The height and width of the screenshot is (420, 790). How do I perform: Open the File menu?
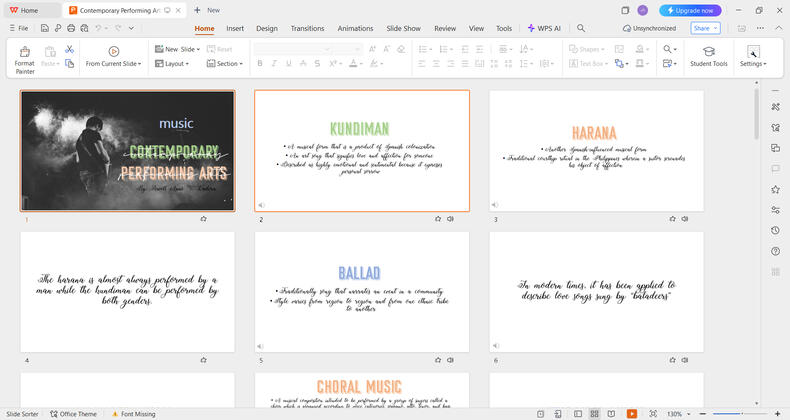[19, 28]
